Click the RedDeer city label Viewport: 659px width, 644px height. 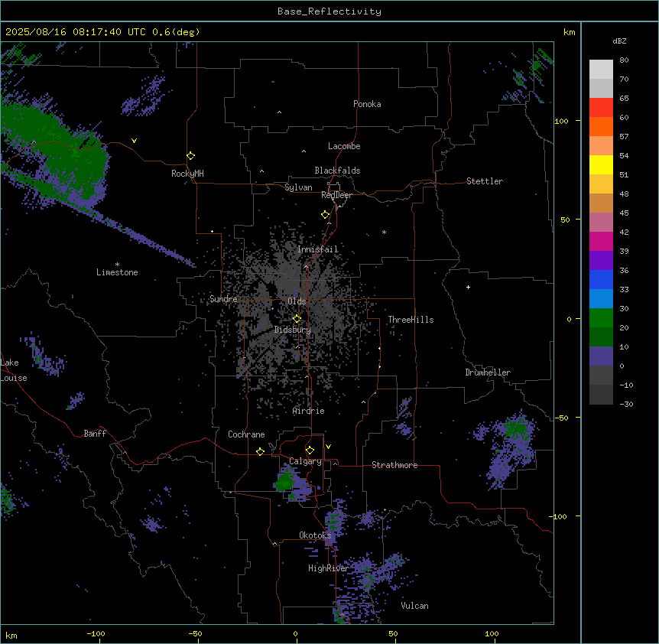pyautogui.click(x=336, y=195)
